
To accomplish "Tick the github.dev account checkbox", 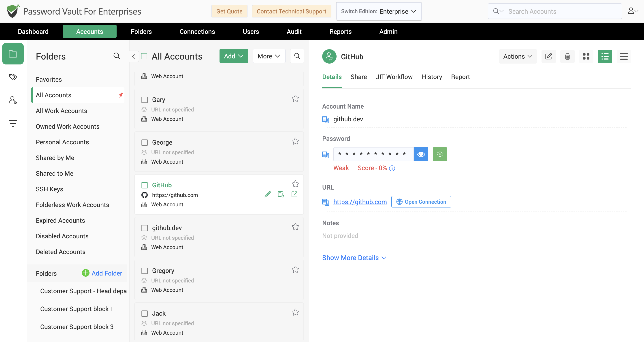I will pyautogui.click(x=145, y=228).
